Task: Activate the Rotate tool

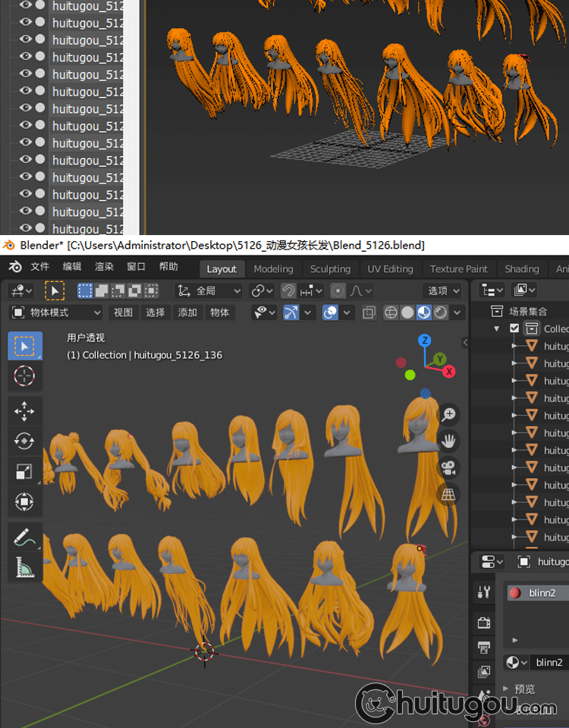Action: [x=24, y=441]
